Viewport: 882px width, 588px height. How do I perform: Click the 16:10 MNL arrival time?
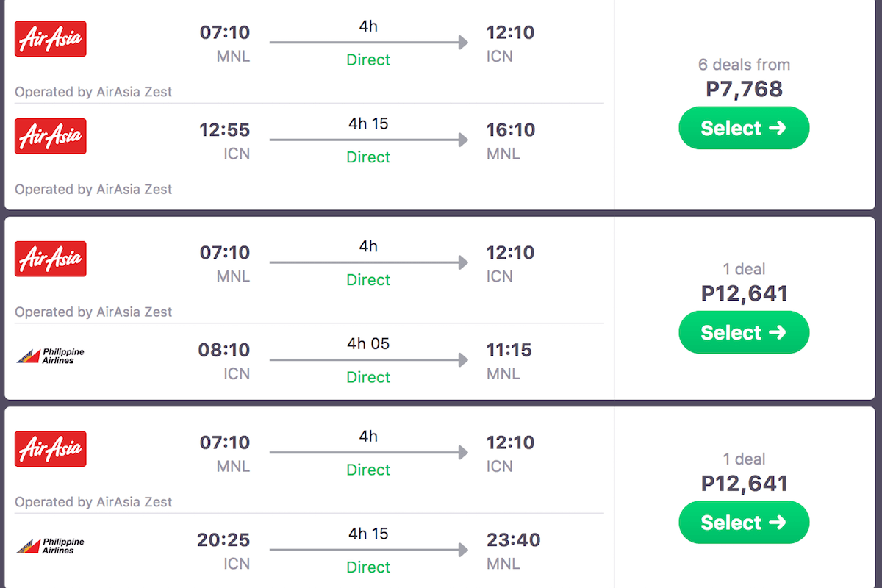pos(510,130)
